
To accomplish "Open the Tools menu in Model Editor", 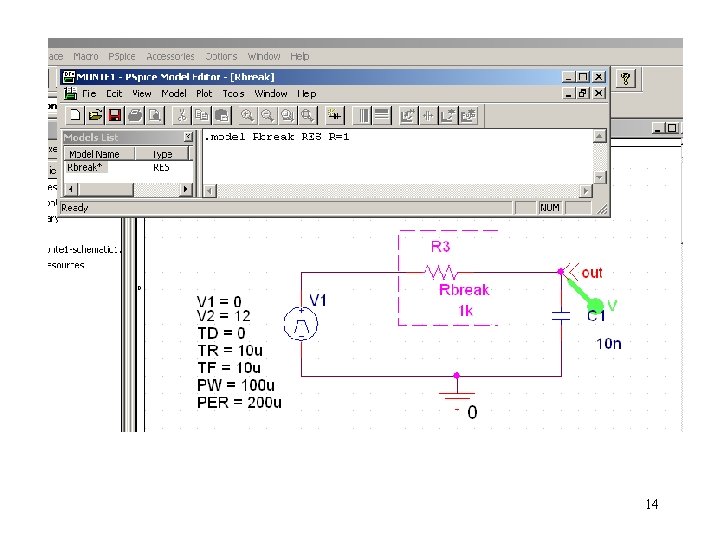I will tap(233, 94).
